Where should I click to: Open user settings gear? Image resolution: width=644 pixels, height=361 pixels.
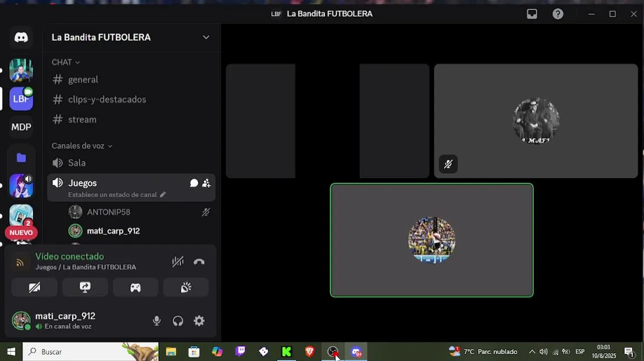pos(199,321)
